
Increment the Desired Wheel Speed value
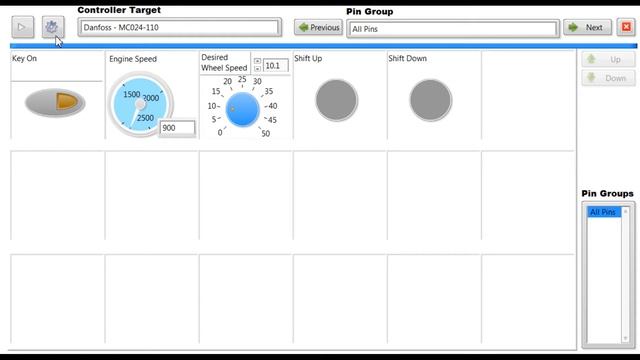(257, 61)
